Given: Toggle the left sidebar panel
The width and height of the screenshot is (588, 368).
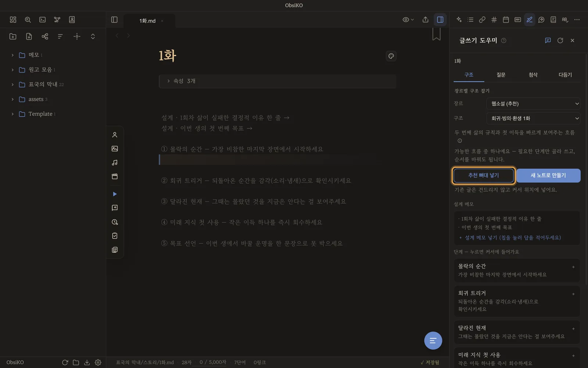Looking at the screenshot, I should coord(114,20).
